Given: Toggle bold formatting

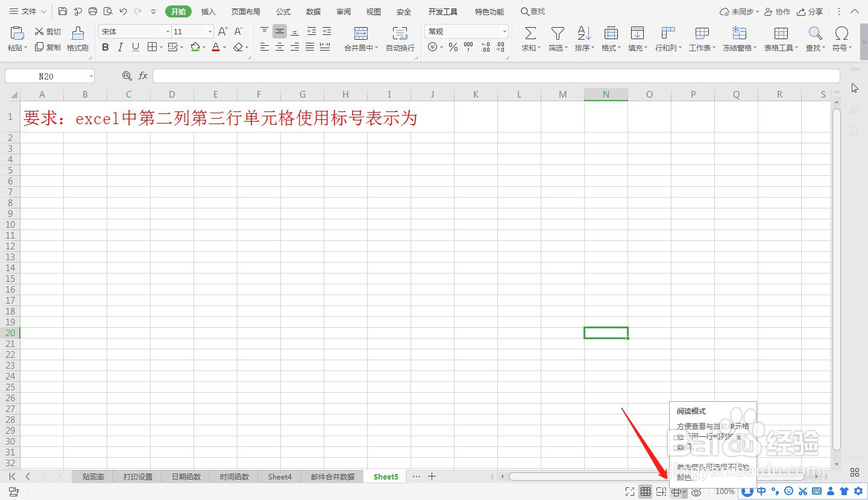Looking at the screenshot, I should tap(105, 47).
